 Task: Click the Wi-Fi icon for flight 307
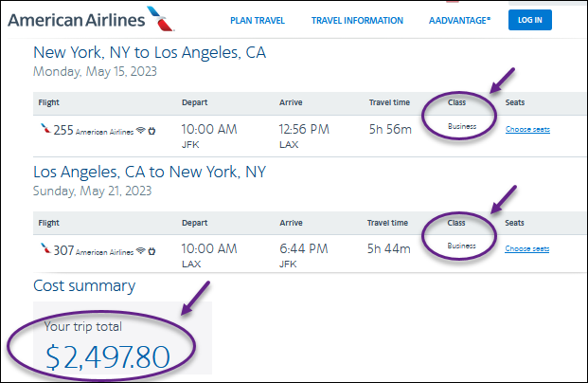click(x=141, y=250)
